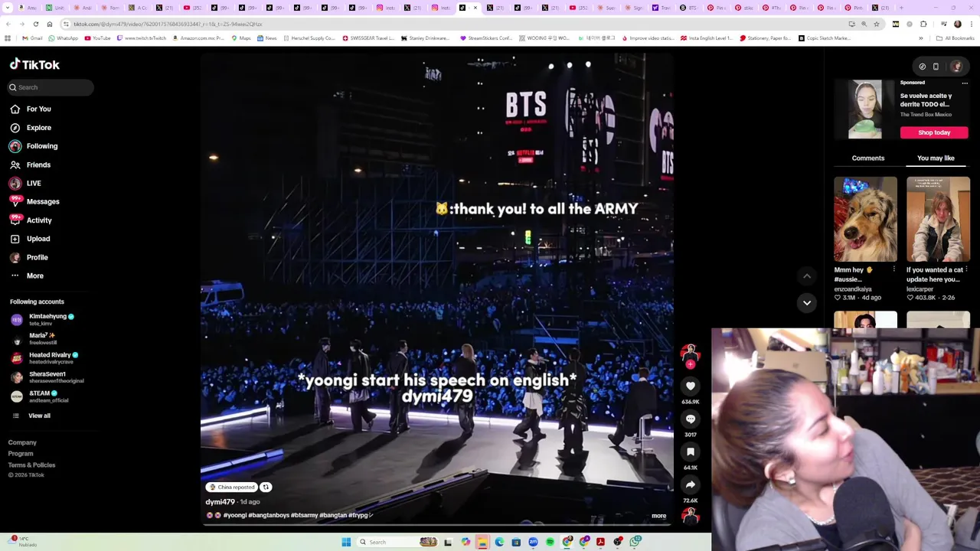This screenshot has height=551, width=980.
Task: Open the spinning sound disc
Action: point(691,517)
